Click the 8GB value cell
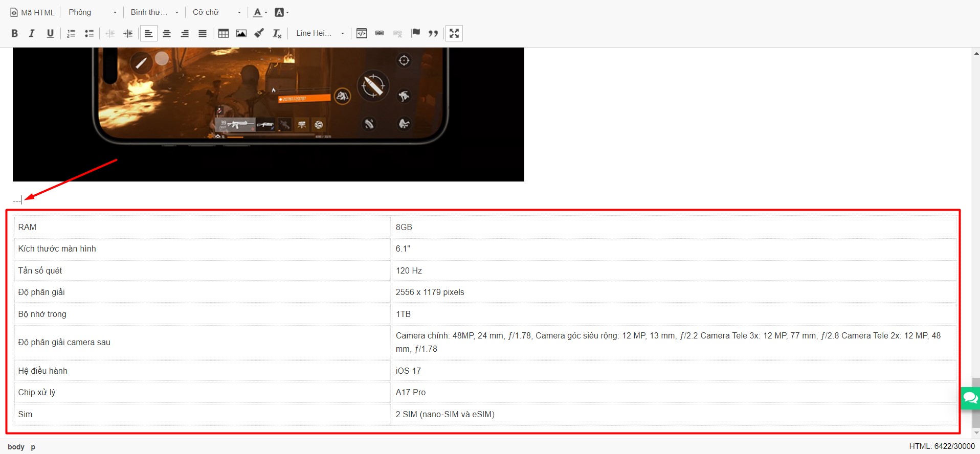Image resolution: width=980 pixels, height=454 pixels. pyautogui.click(x=674, y=227)
